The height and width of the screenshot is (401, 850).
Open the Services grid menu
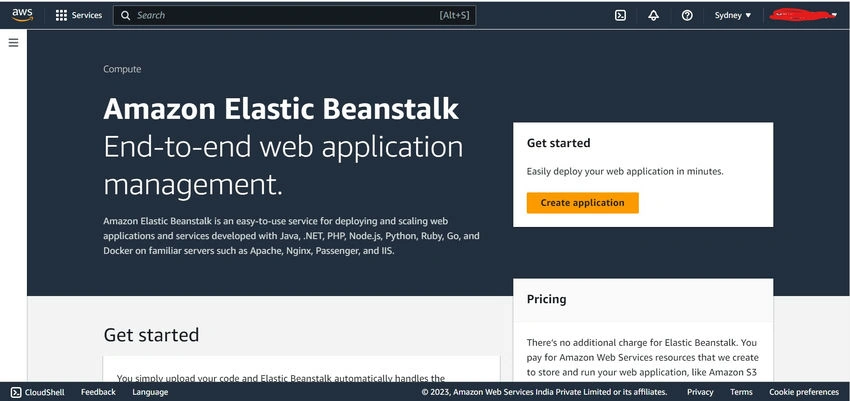point(61,15)
